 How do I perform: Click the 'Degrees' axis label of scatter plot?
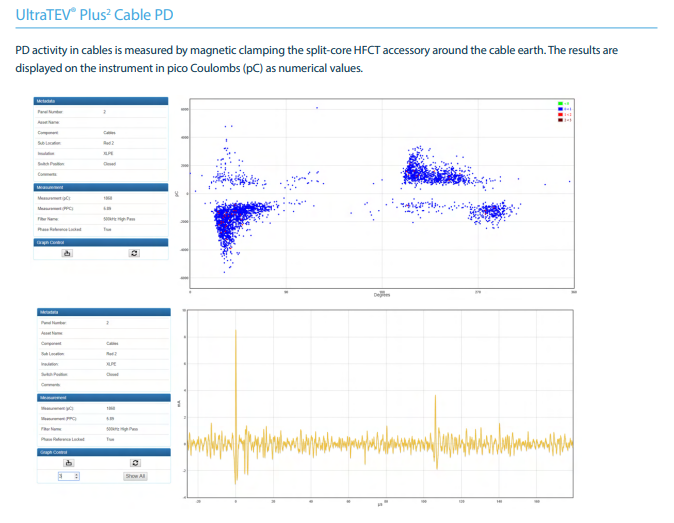[x=382, y=295]
